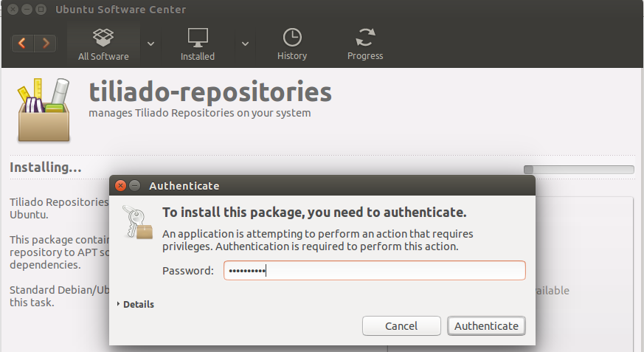Click the Cancel button
Viewport: 644px width, 352px height.
click(x=401, y=326)
